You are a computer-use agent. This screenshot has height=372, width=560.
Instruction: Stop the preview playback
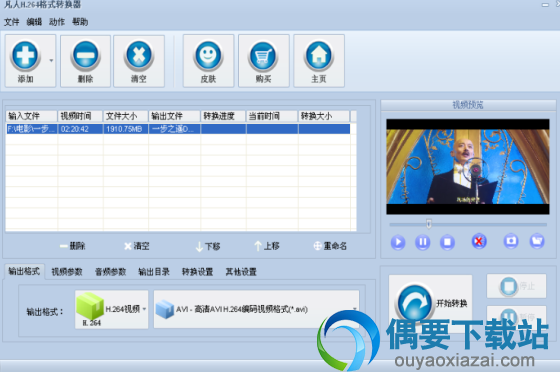click(447, 242)
